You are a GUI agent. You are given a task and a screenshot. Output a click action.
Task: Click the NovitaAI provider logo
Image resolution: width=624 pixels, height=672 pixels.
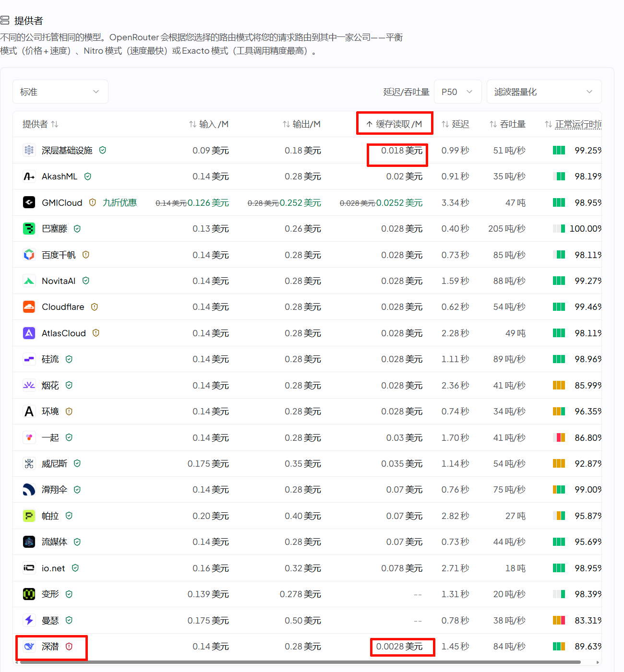click(29, 281)
